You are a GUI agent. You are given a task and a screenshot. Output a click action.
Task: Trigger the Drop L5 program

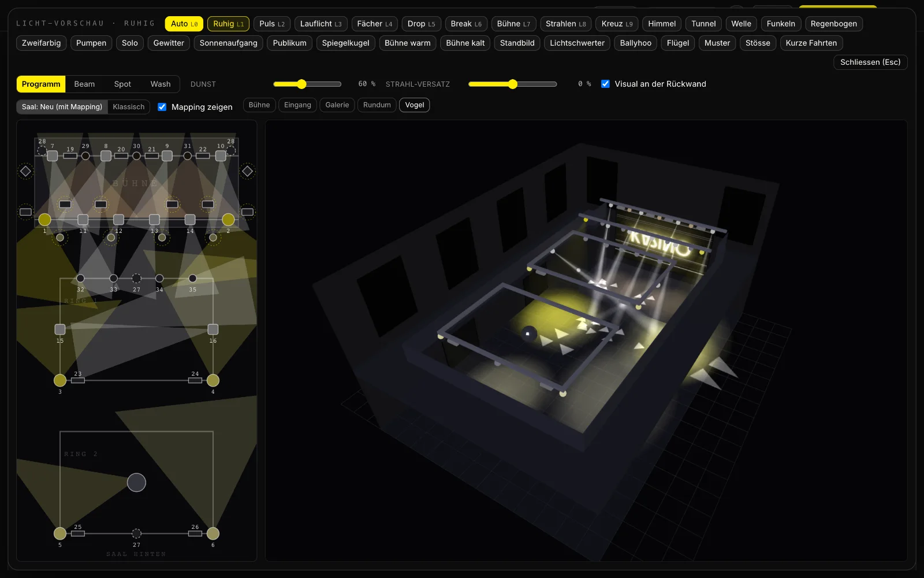pyautogui.click(x=422, y=24)
